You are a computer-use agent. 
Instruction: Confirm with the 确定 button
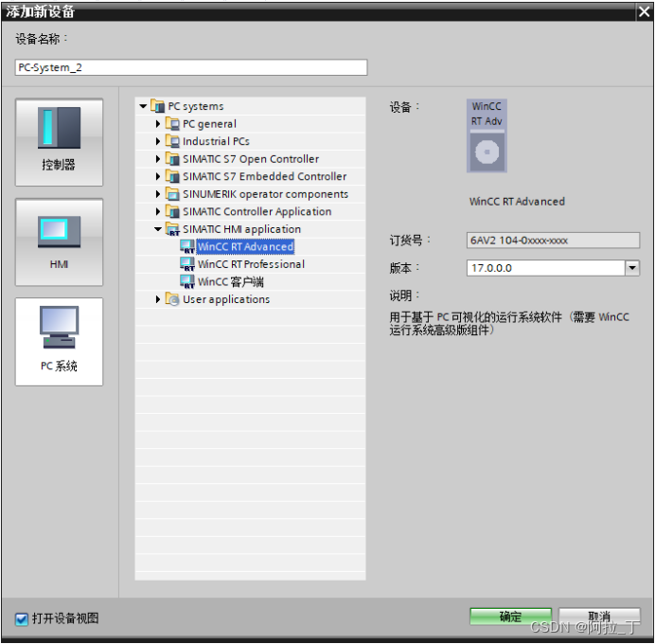pyautogui.click(x=510, y=617)
